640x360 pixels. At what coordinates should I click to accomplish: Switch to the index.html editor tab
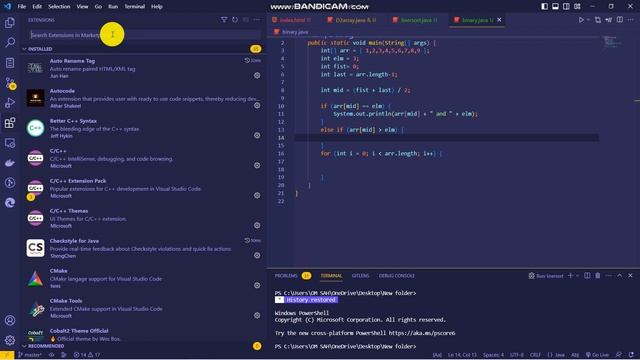pos(295,20)
